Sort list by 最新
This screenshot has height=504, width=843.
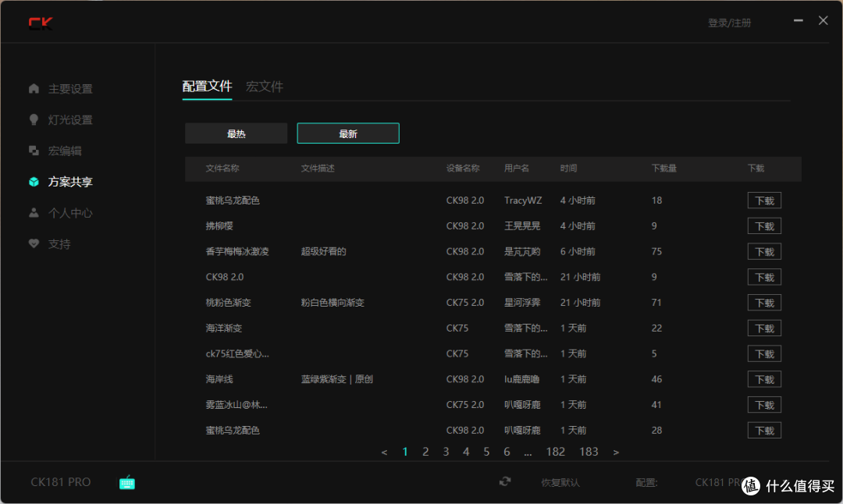(348, 133)
